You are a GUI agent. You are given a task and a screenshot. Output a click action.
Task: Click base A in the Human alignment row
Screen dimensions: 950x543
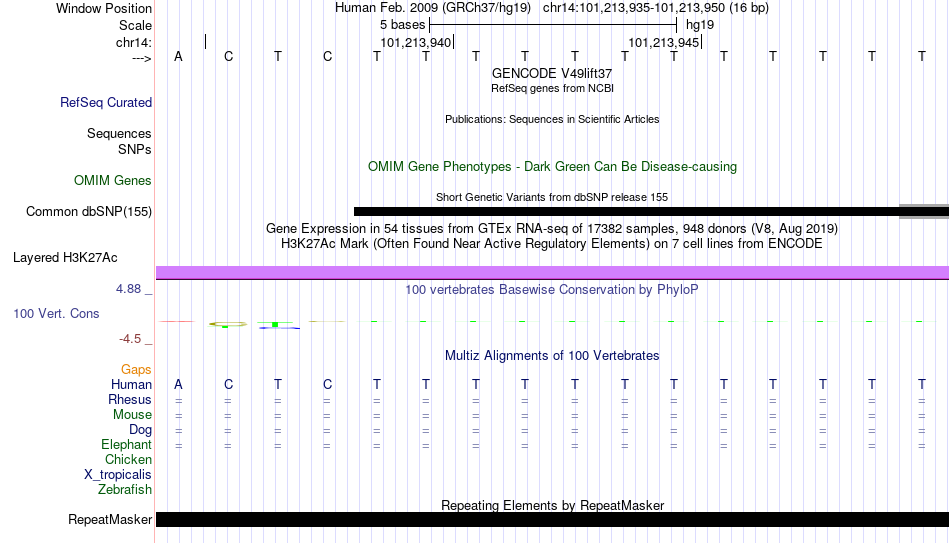(178, 385)
